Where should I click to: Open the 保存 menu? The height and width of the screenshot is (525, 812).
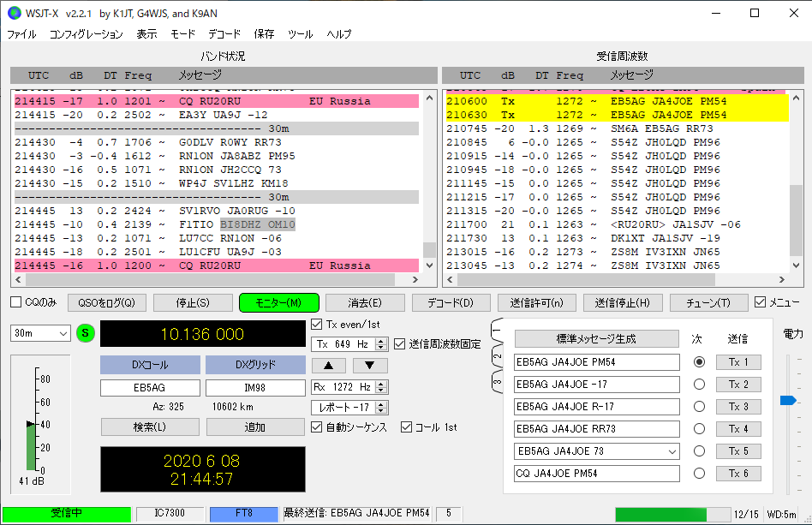click(x=264, y=34)
